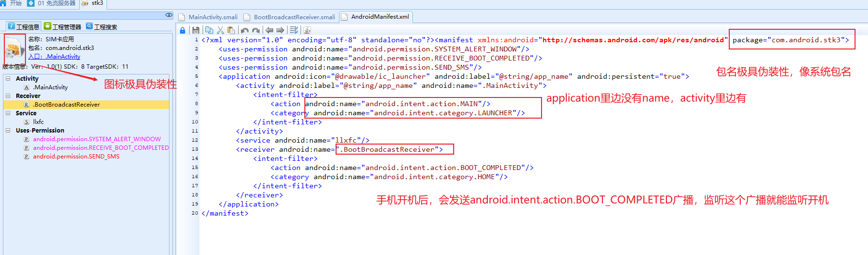Viewport: 868px width, 255px height.
Task: Click the Redo arrow icon
Action: click(x=256, y=30)
